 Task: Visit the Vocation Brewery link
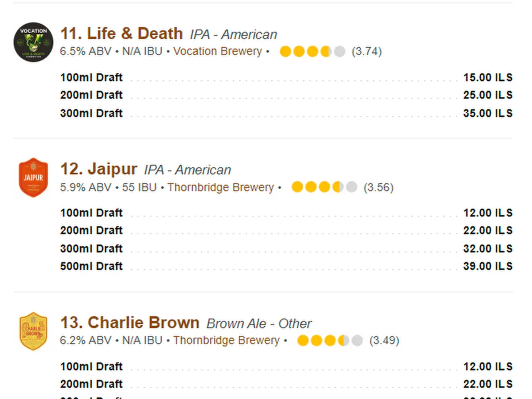[218, 51]
